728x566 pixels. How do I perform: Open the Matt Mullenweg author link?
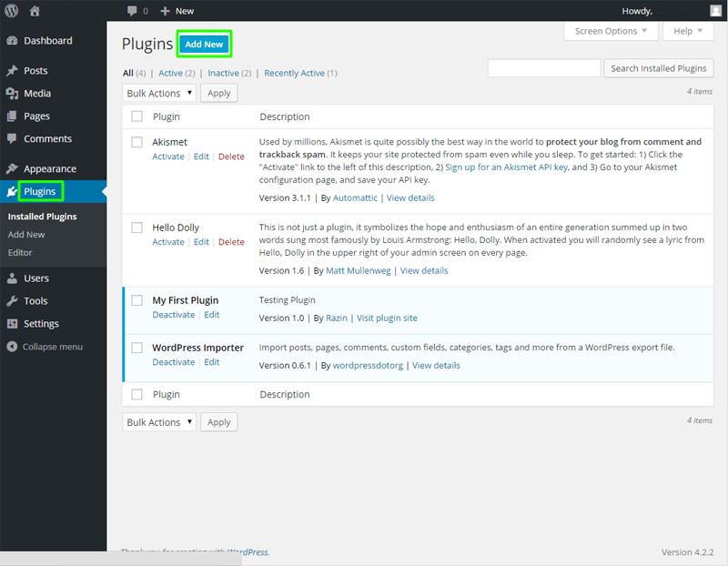[x=358, y=270]
